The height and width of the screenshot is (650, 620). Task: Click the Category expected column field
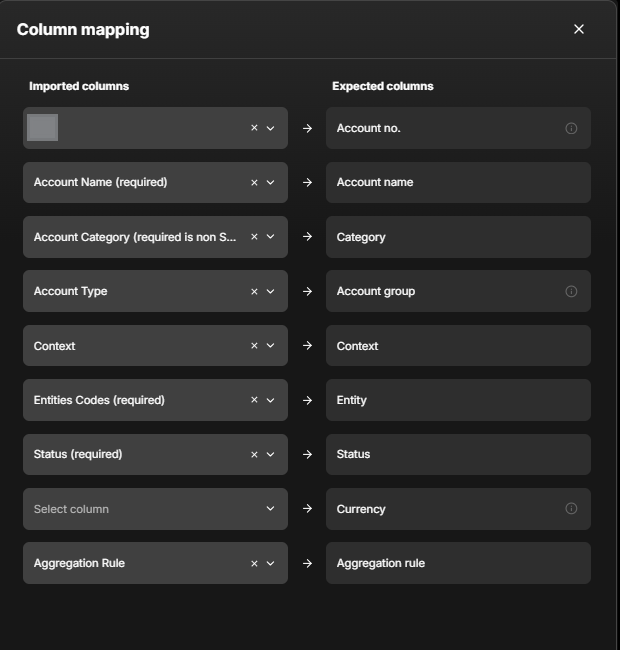(x=458, y=237)
